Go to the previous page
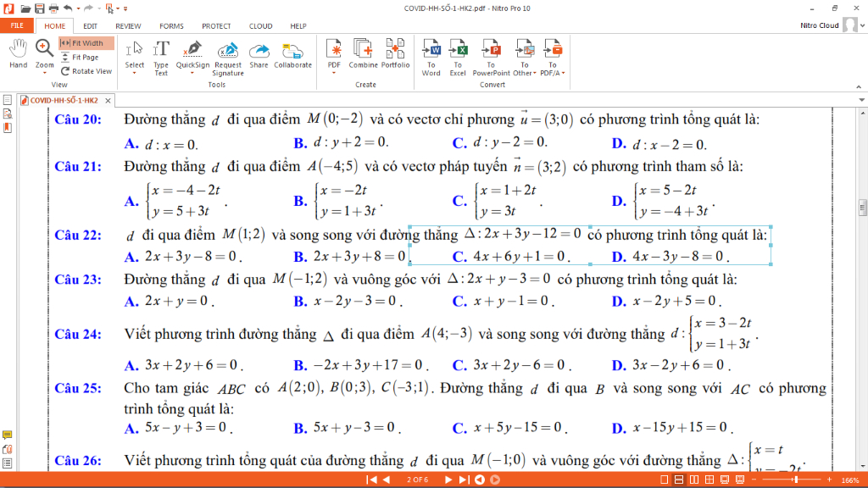868x488 pixels. 387,480
